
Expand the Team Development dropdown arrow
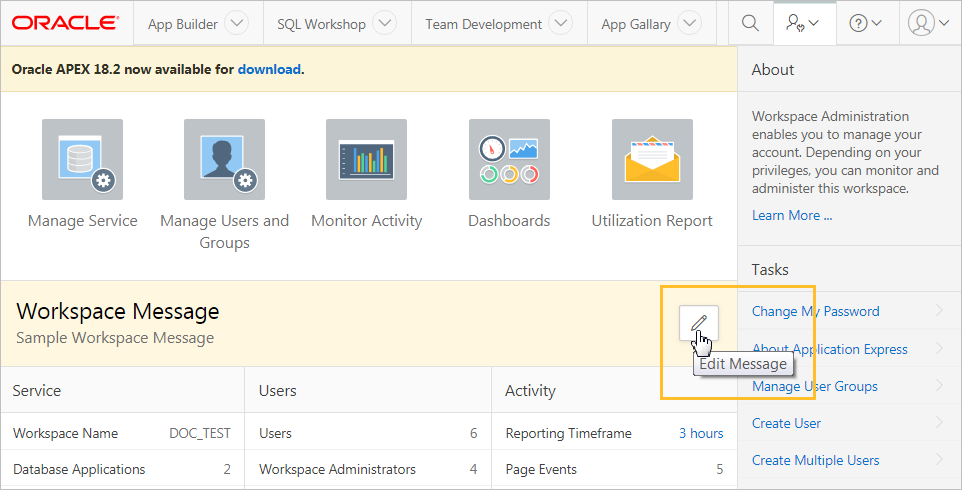click(561, 24)
